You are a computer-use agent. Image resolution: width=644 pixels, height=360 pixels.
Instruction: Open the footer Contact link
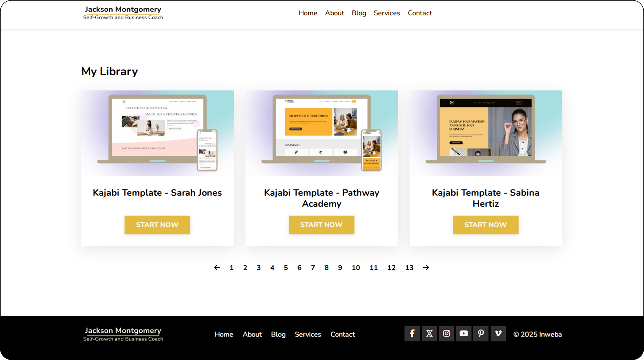tap(343, 334)
